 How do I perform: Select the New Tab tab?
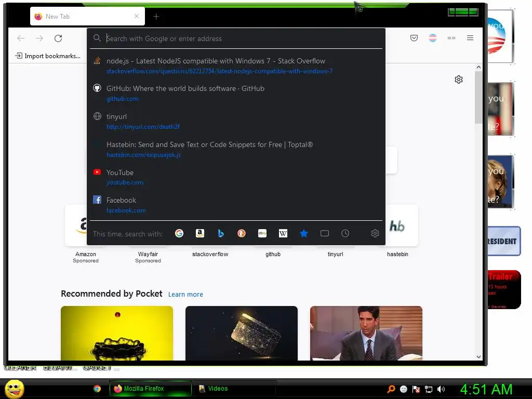click(87, 16)
